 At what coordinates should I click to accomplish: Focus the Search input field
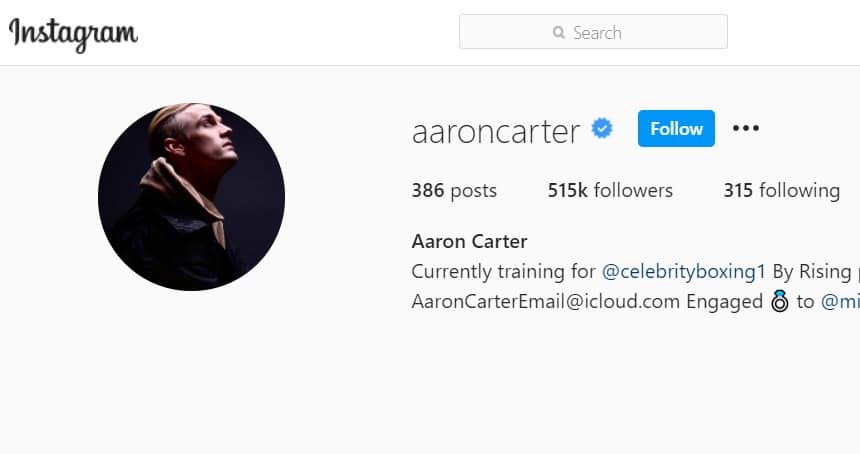click(593, 32)
